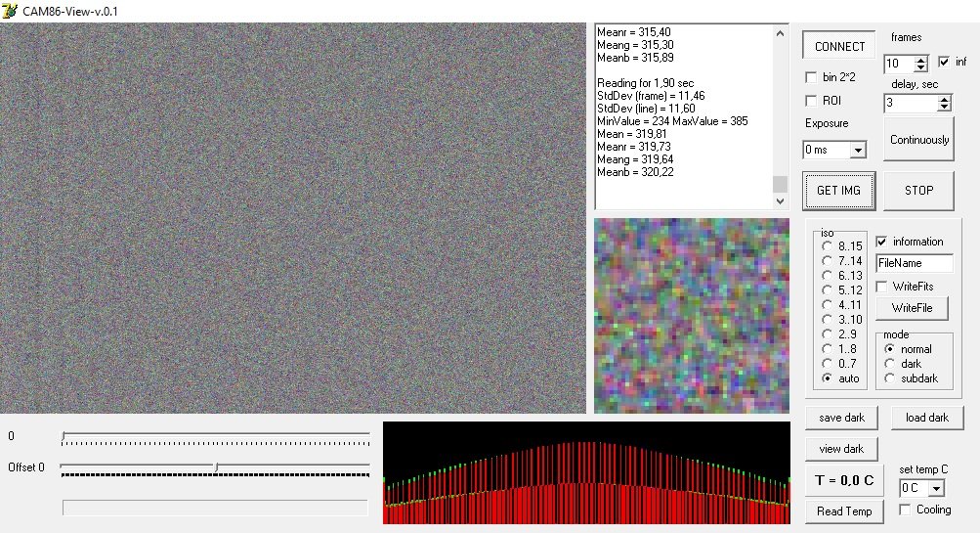The height and width of the screenshot is (533, 980).
Task: Click 'Meanb = 320,22' log line
Action: coord(635,172)
